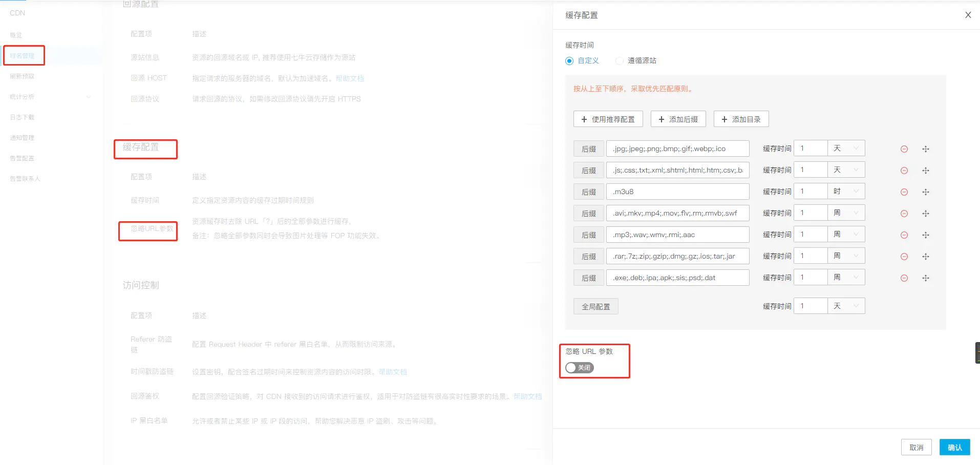
Task: Click the 添加目录 button
Action: click(x=741, y=119)
